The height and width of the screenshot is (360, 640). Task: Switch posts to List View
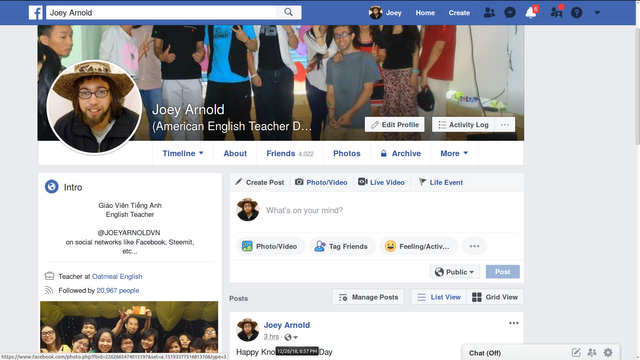point(439,297)
